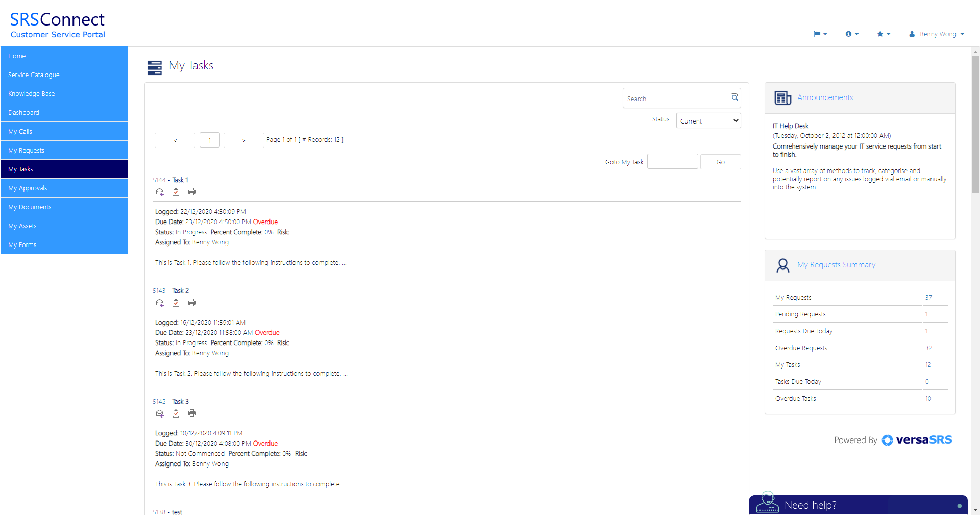
Task: Go to Knowledge Base in sidebar
Action: tap(64, 94)
